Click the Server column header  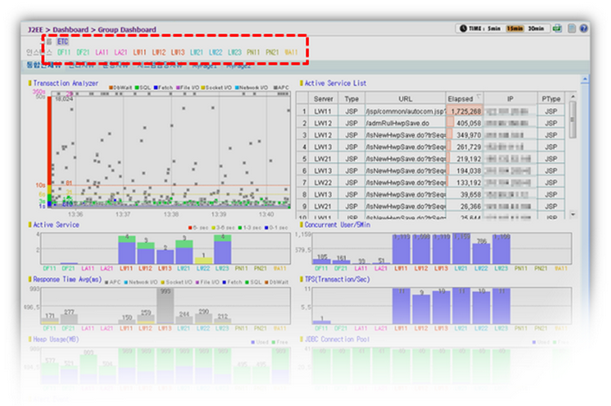323,99
